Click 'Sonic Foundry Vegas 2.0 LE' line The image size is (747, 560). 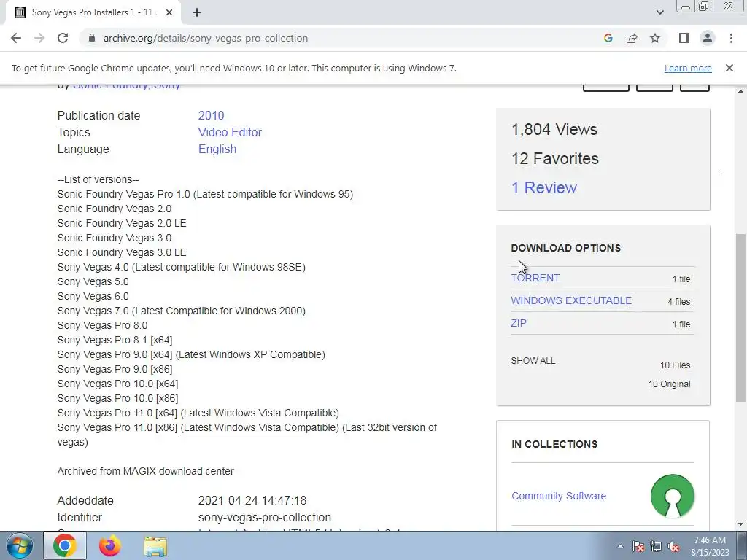[122, 223]
